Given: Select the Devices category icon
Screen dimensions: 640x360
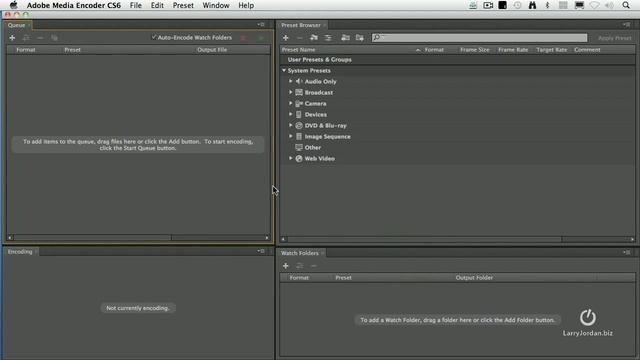Looking at the screenshot, I should 299,114.
